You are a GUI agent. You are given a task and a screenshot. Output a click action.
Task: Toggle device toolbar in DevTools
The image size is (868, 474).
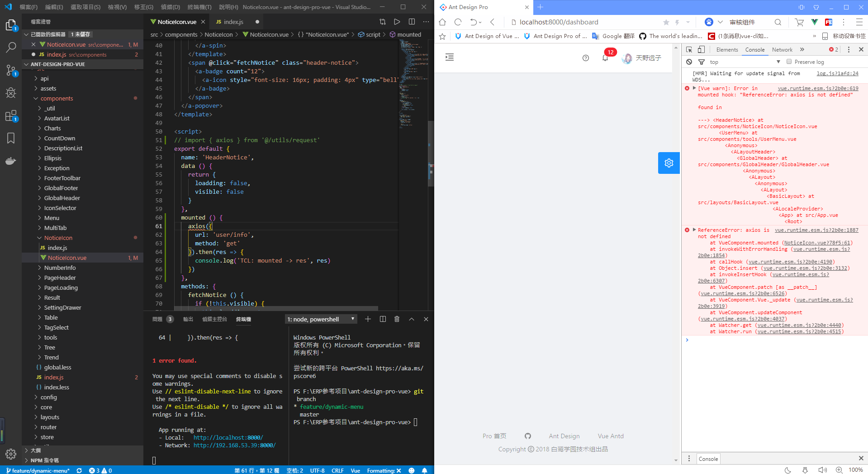tap(701, 49)
